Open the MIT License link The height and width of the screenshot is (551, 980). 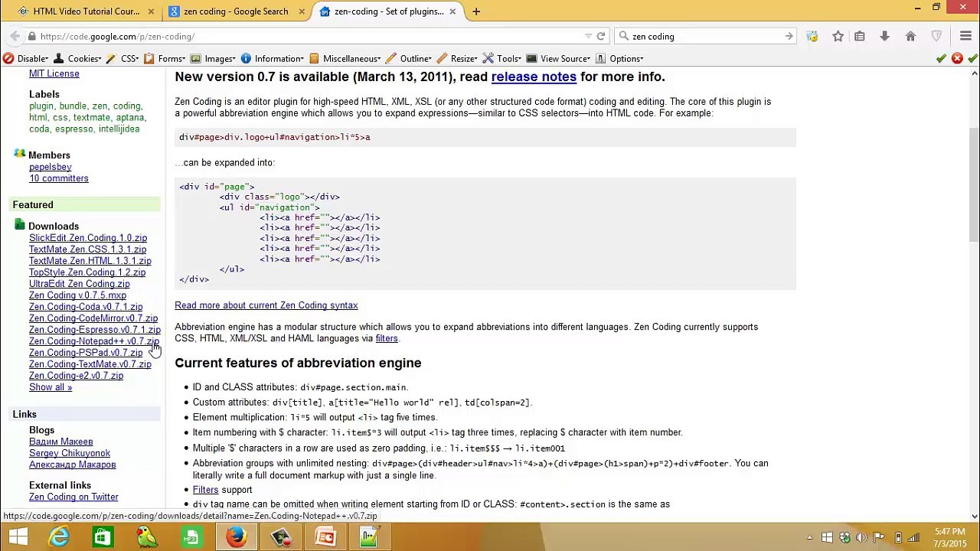pyautogui.click(x=54, y=73)
